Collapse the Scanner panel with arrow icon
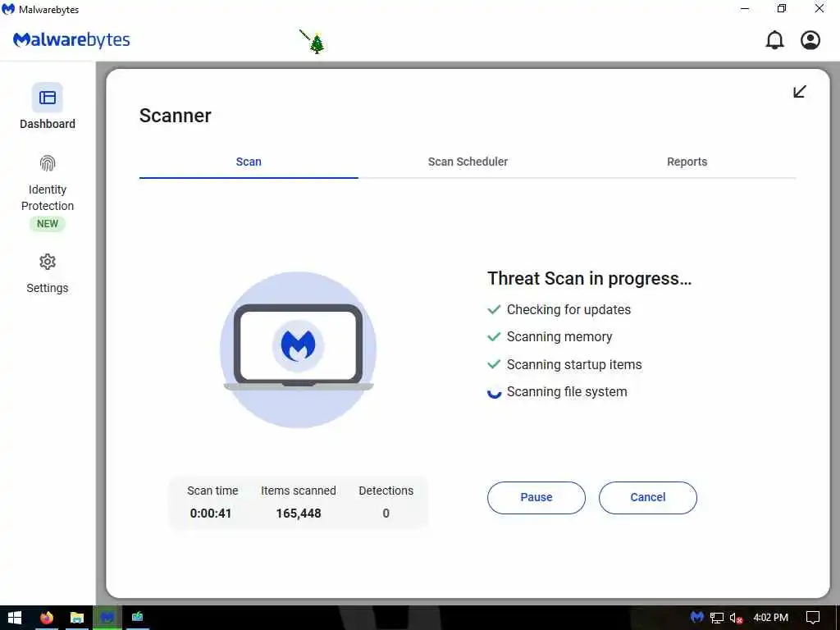This screenshot has width=840, height=630. click(799, 92)
